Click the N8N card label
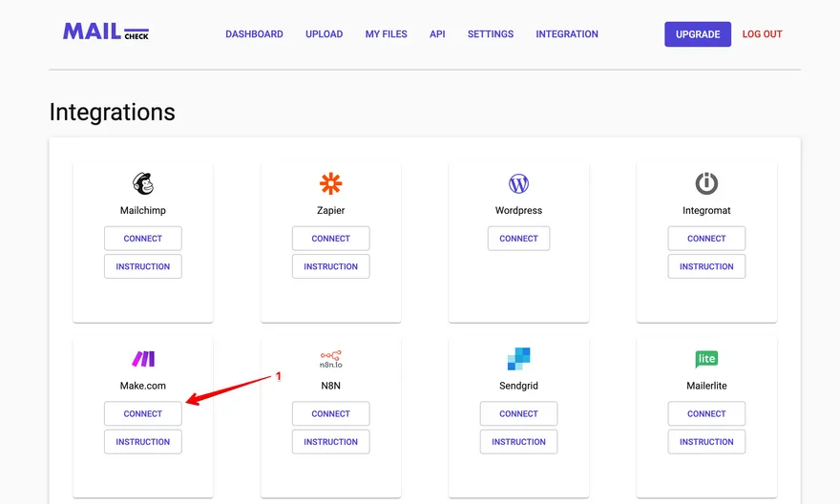Image resolution: width=840 pixels, height=504 pixels. pos(330,386)
